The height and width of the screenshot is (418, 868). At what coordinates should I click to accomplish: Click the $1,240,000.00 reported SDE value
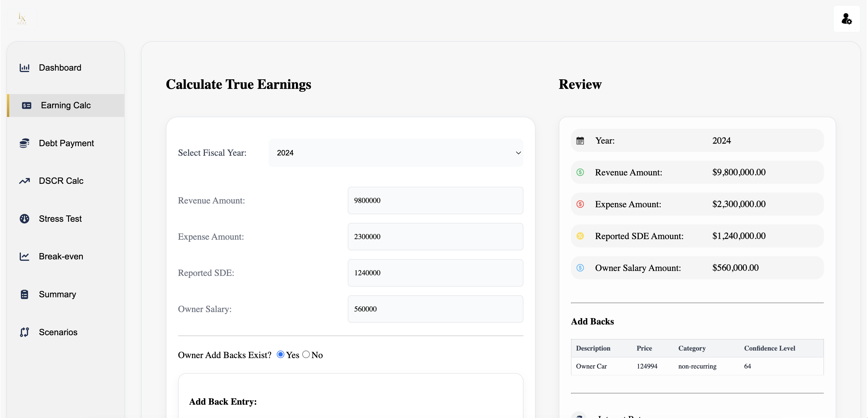(739, 236)
